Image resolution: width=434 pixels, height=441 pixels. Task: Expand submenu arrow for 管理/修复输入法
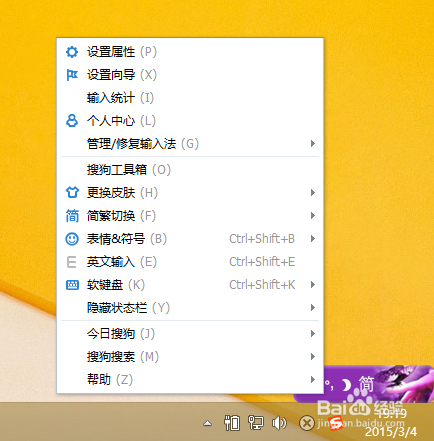pos(313,144)
